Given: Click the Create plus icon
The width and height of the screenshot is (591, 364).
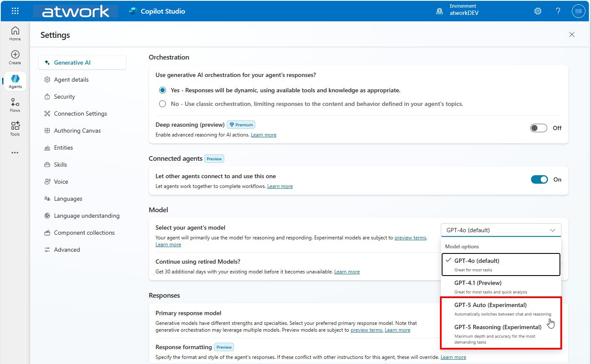Looking at the screenshot, I should pos(15,57).
